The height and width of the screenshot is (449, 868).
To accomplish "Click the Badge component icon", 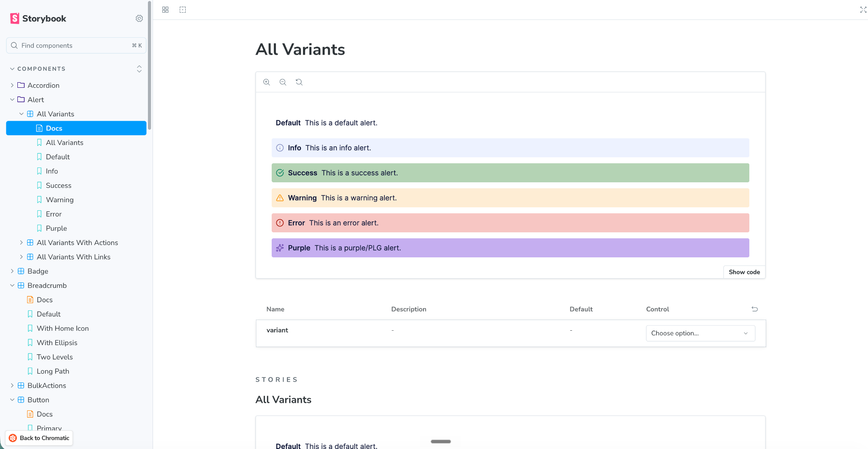I will pyautogui.click(x=21, y=271).
